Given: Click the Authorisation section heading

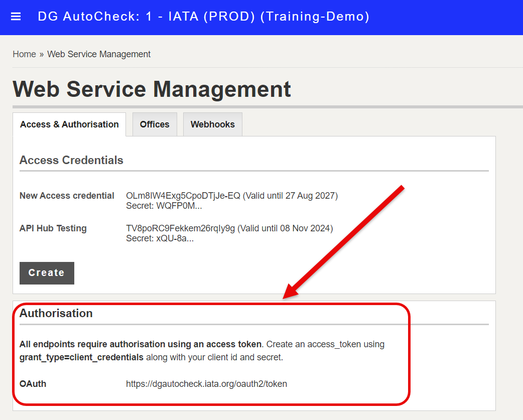Looking at the screenshot, I should pyautogui.click(x=56, y=313).
